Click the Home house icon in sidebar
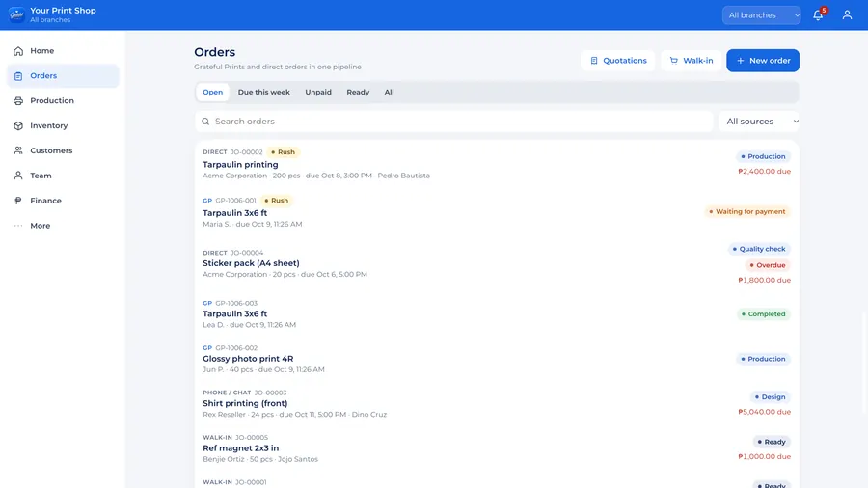 [18, 51]
